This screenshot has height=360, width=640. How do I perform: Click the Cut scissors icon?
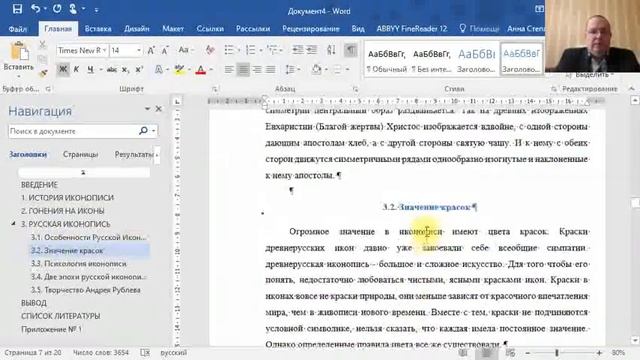tap(42, 45)
